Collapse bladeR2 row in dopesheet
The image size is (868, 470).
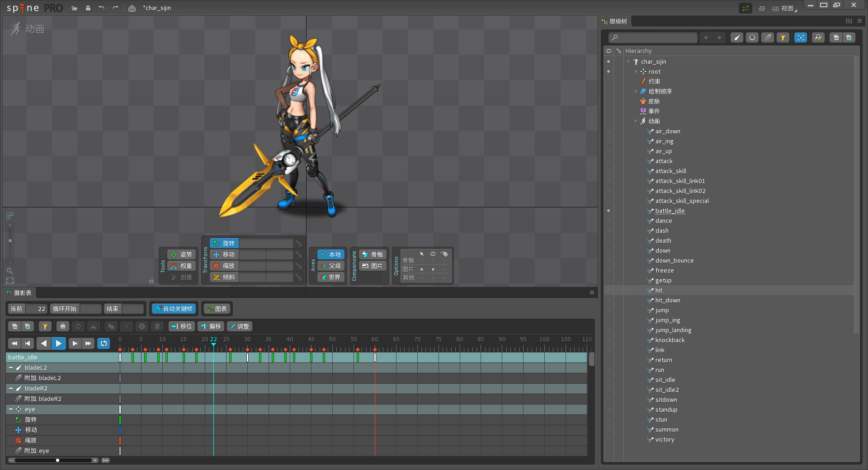click(11, 389)
